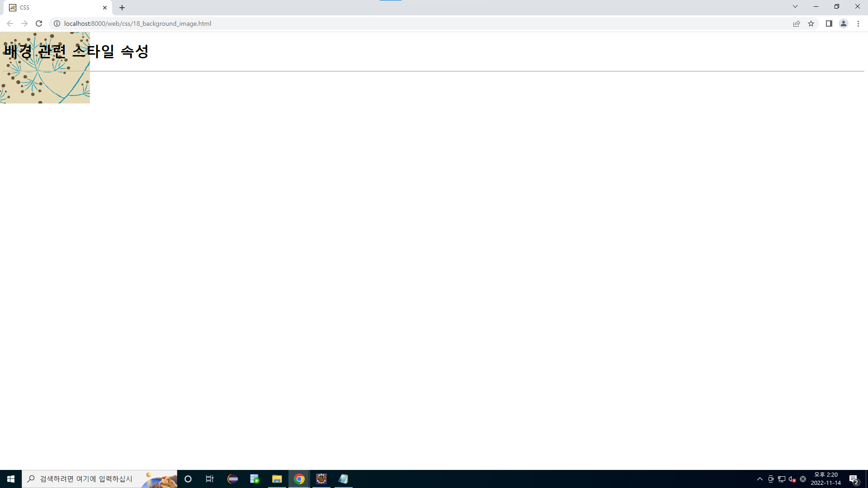Click the address bar URL
The width and height of the screenshot is (868, 488).
[137, 23]
